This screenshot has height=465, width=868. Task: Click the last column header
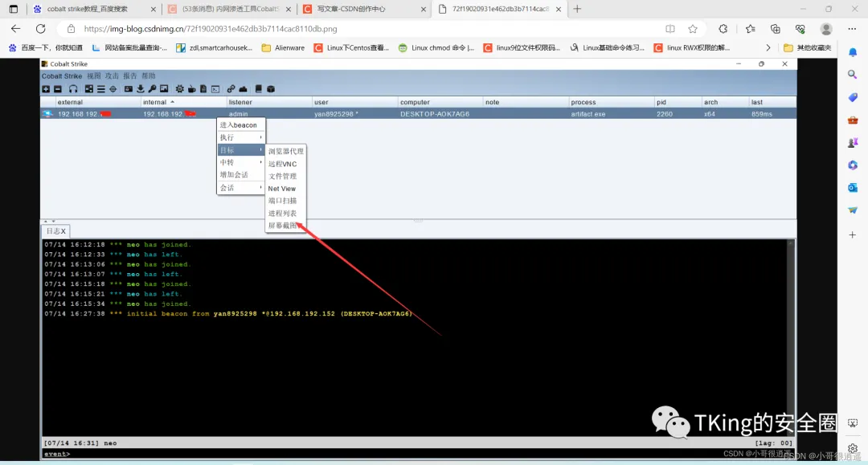772,102
